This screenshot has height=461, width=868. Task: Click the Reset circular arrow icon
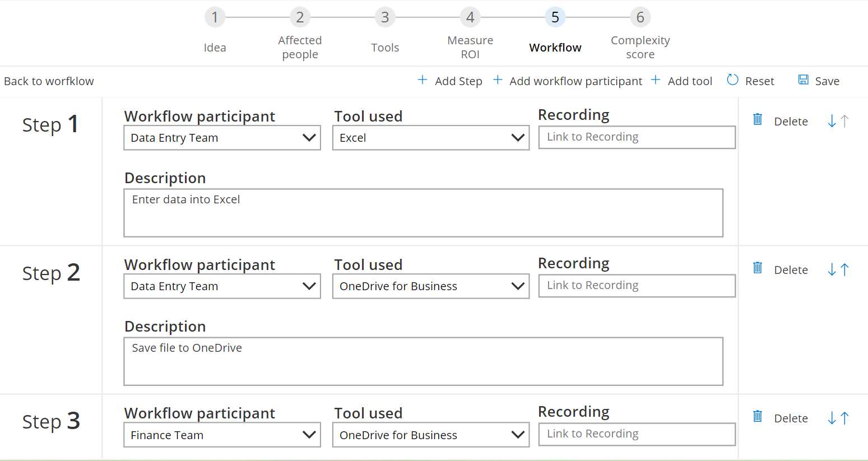732,80
